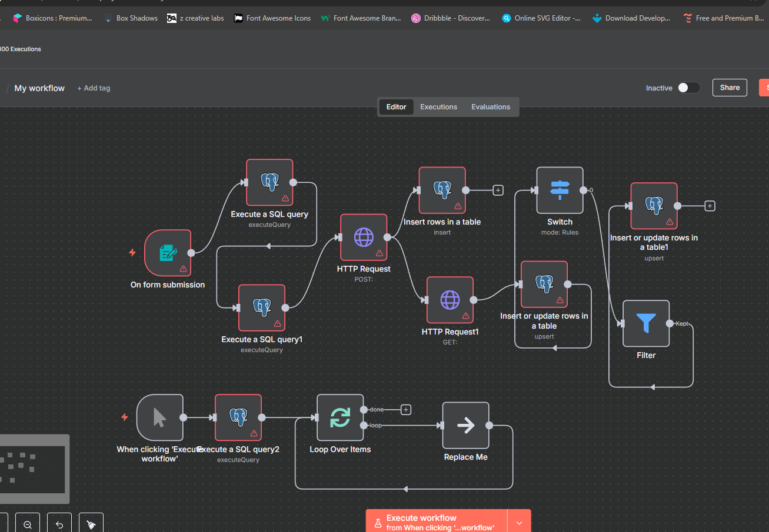This screenshot has width=769, height=532.
Task: Switch to the Evaluations tab
Action: [x=490, y=107]
